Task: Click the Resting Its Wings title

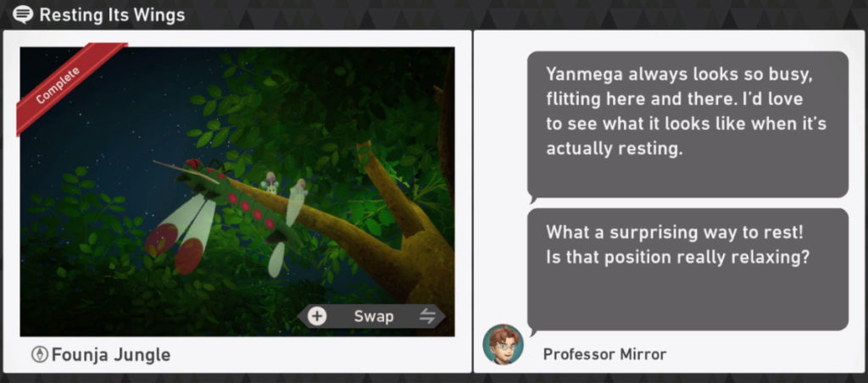Action: 113,15
